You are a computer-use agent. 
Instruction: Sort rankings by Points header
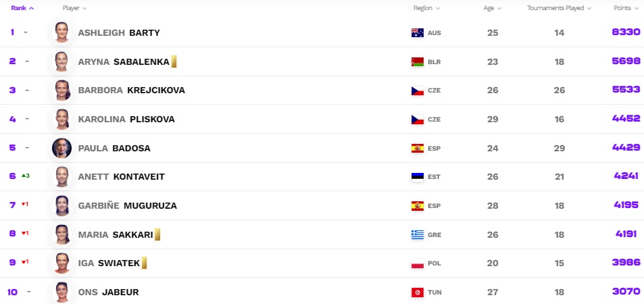click(x=626, y=8)
